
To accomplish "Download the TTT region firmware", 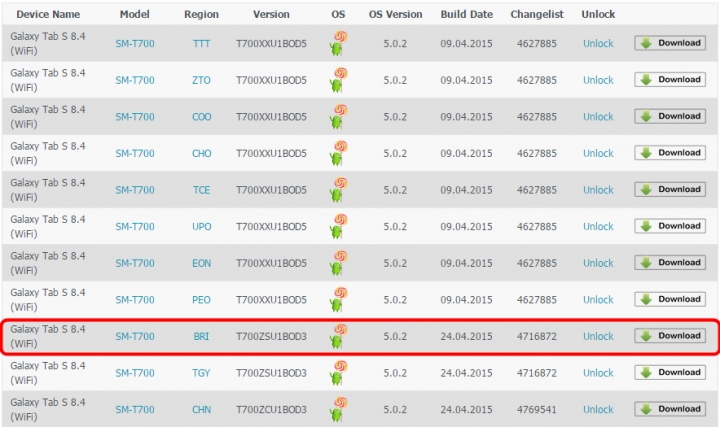I will click(x=670, y=43).
